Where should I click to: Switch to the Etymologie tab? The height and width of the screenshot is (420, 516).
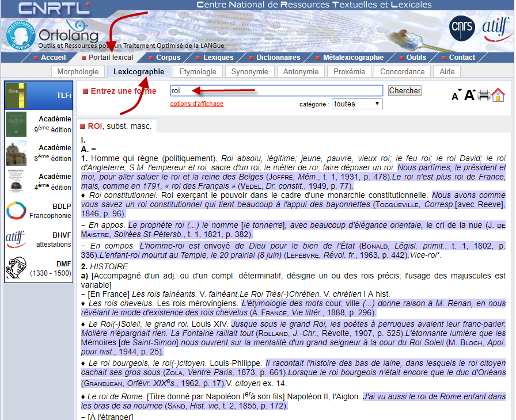pos(198,72)
